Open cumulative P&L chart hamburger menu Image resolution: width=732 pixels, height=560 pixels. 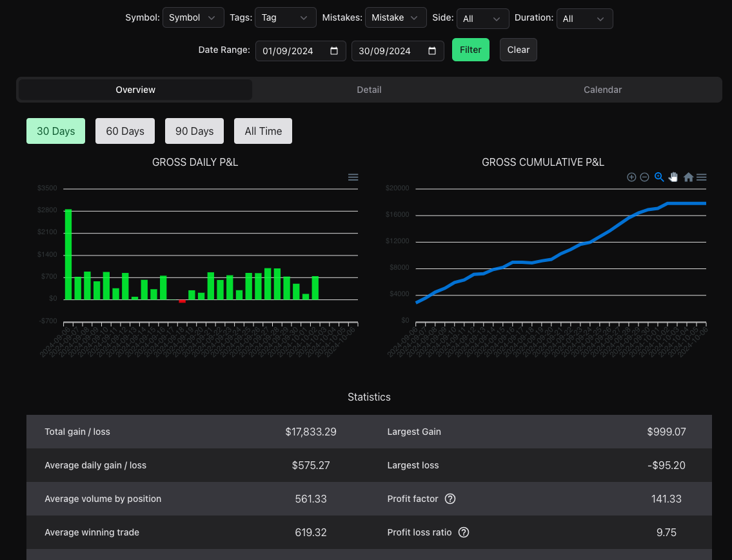click(x=702, y=177)
